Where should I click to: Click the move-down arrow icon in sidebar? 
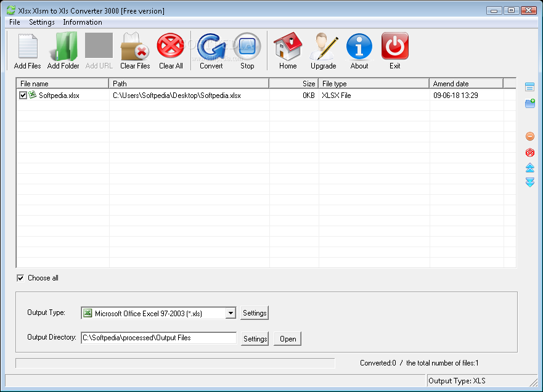pos(530,182)
